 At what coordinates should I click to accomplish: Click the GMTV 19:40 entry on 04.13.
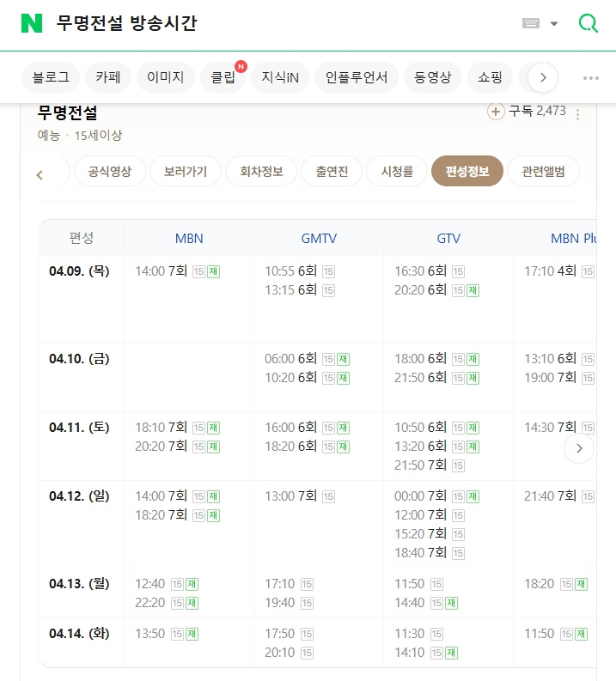coord(290,603)
